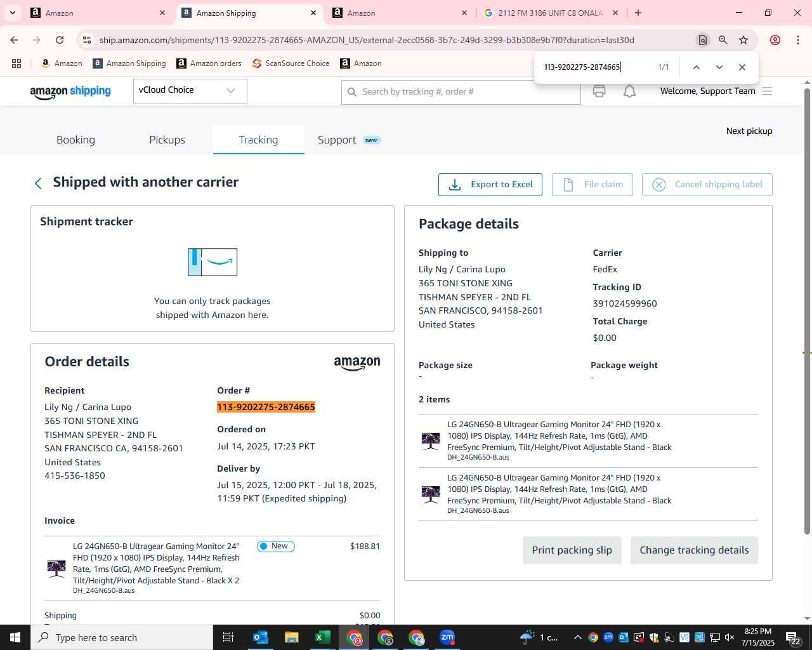Open the site info icon in address bar
The width and height of the screenshot is (812, 650).
[x=87, y=40]
